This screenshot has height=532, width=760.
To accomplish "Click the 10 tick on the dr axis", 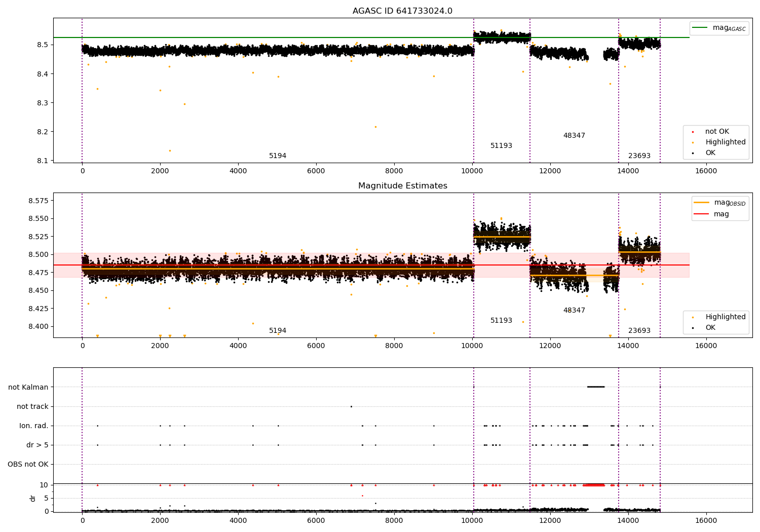I will pyautogui.click(x=44, y=485).
